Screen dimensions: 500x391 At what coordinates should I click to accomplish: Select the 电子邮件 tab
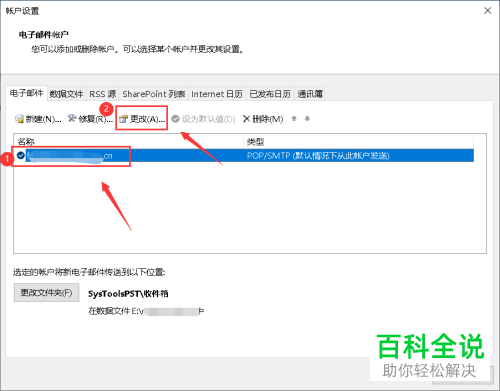tap(26, 93)
